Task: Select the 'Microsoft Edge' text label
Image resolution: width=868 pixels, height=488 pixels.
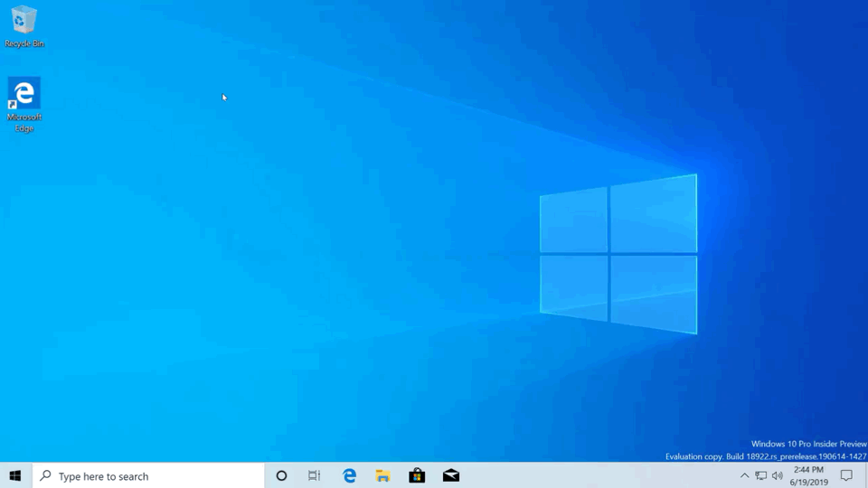Action: (24, 123)
